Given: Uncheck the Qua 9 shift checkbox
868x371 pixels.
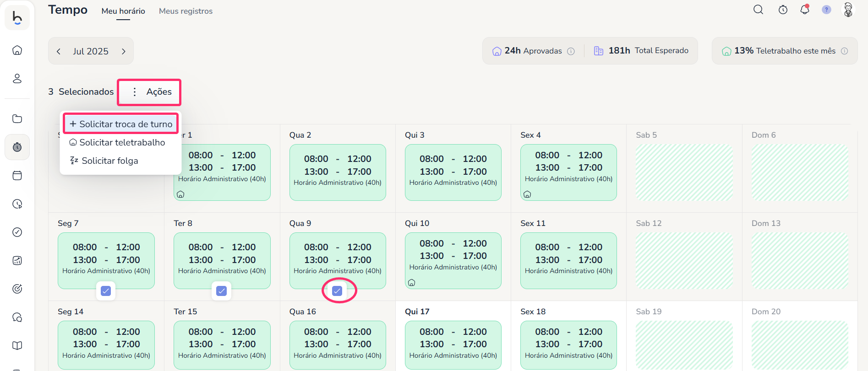Looking at the screenshot, I should 337,291.
